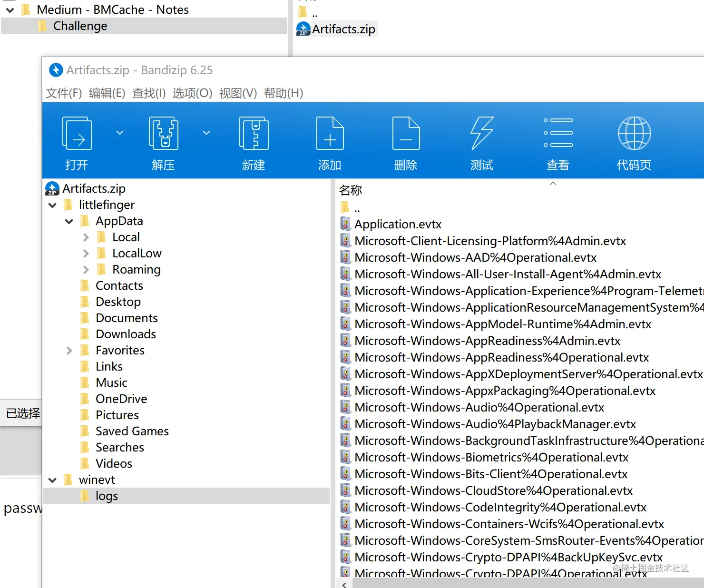Select Microsoft-Windows-CodeIntegrity%4Operational.evtx

[x=500, y=507]
